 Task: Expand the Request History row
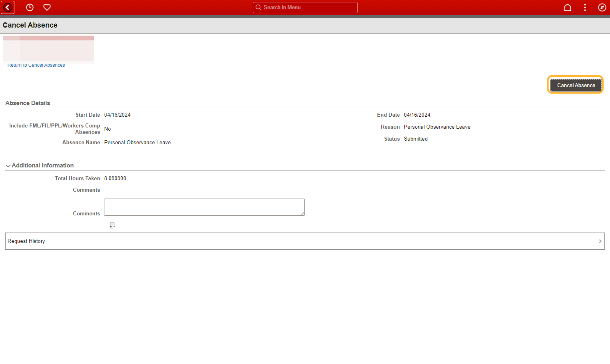305,241
